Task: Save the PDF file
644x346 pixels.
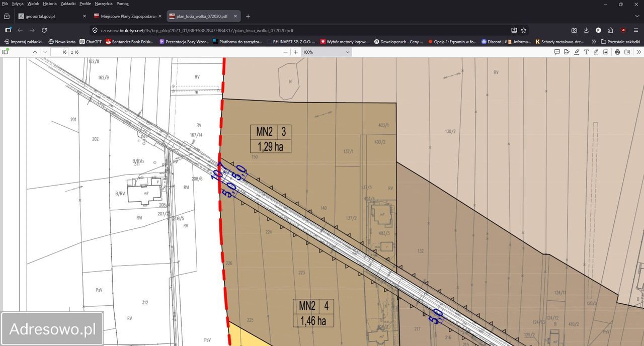Action: [627, 52]
